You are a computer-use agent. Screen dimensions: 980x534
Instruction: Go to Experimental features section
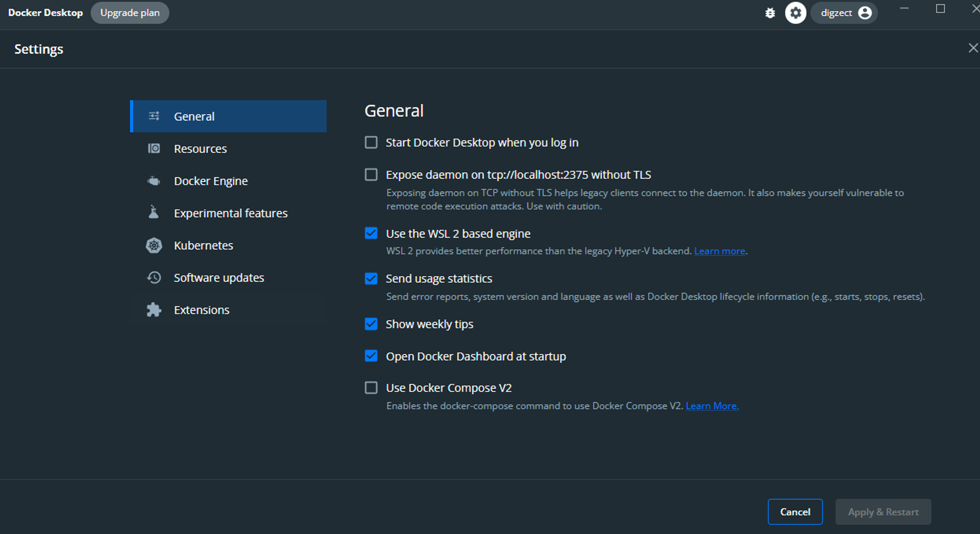point(228,213)
